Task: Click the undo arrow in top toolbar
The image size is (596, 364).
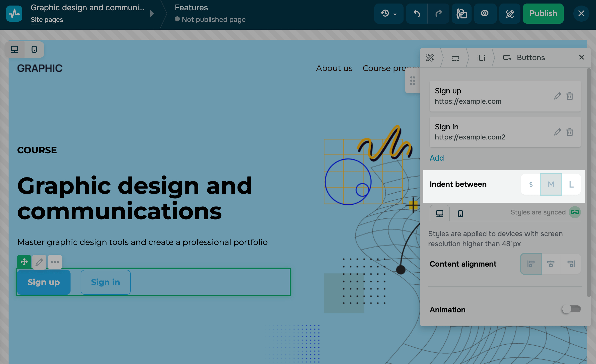Action: (x=417, y=14)
